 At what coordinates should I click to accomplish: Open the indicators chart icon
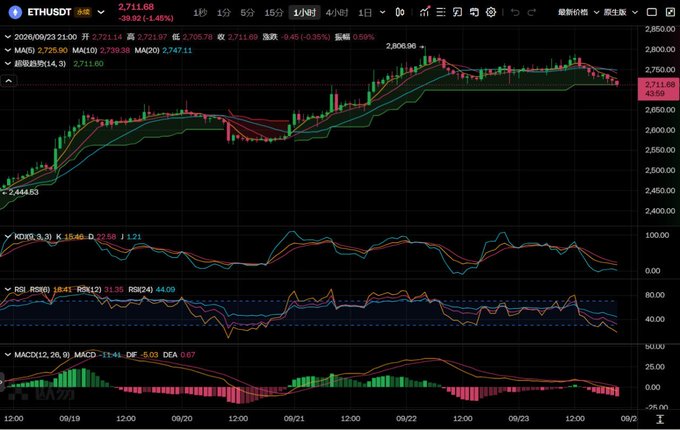(x=425, y=12)
